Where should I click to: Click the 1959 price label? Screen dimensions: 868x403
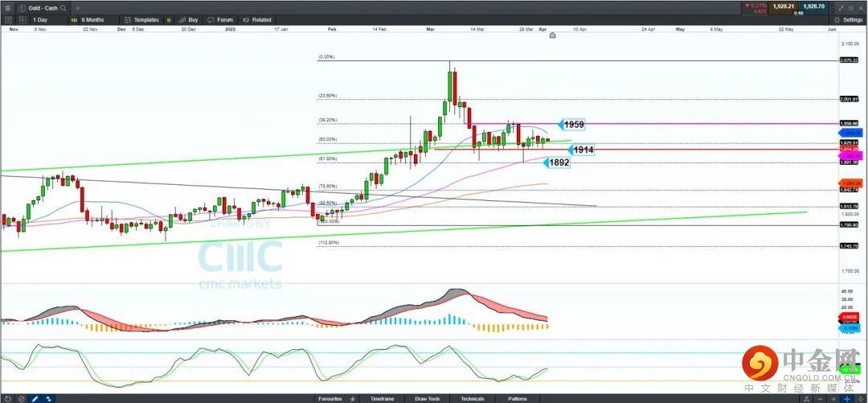click(x=572, y=125)
